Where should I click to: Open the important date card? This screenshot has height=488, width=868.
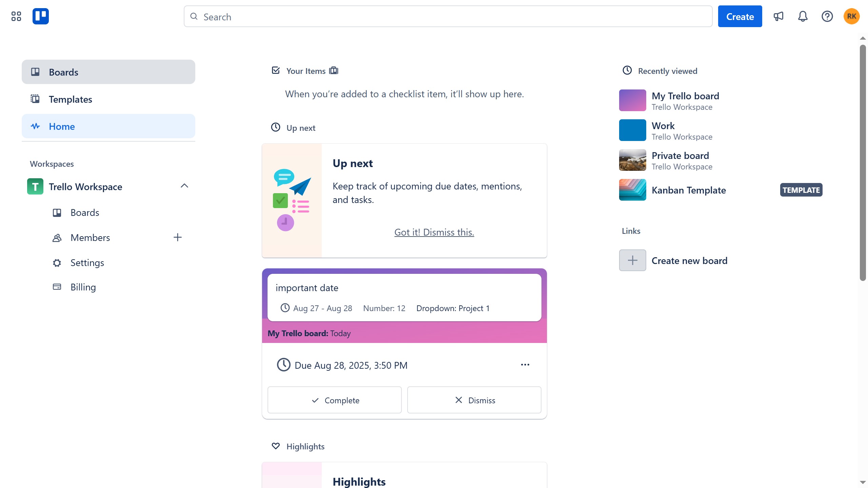(x=404, y=297)
